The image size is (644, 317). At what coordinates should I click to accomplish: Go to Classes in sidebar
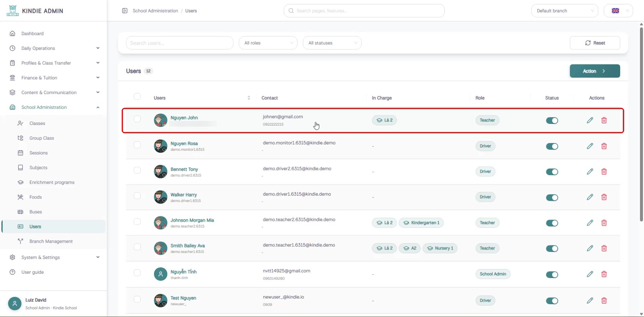(x=54, y=123)
